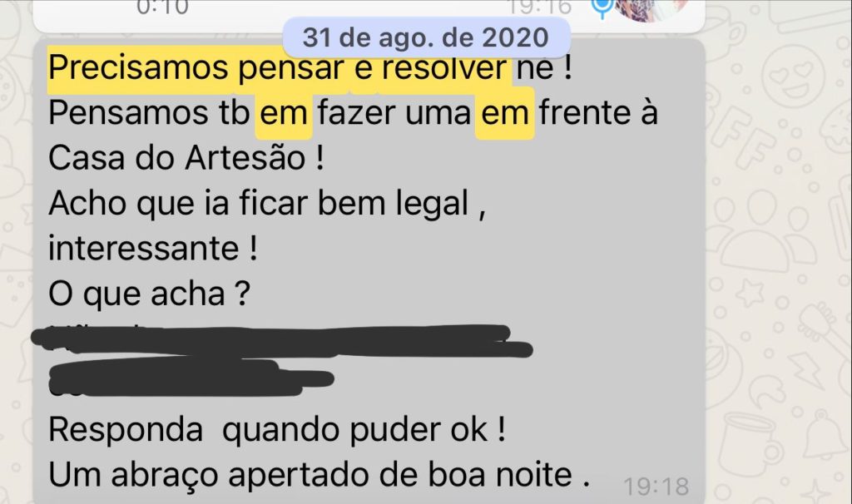Tap the 'Acho que ia ficar bem legal' line

[267, 204]
